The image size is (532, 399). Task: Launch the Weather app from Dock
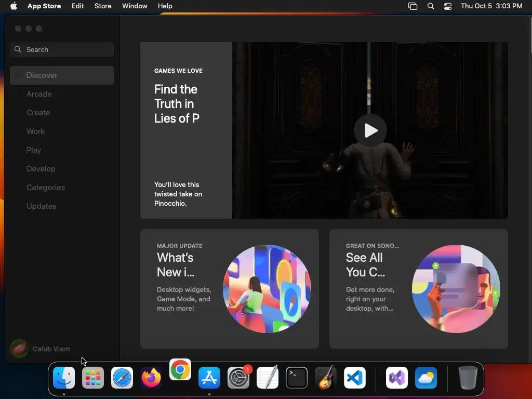426,378
